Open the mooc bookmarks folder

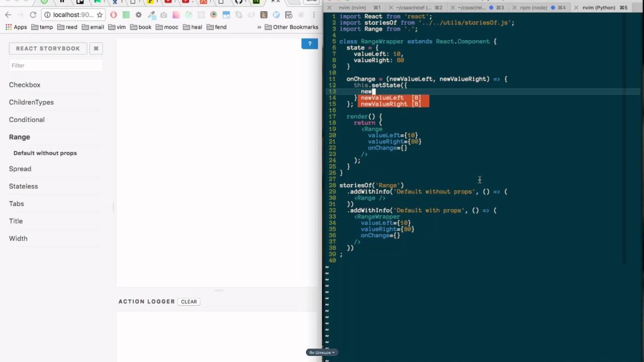(x=167, y=27)
